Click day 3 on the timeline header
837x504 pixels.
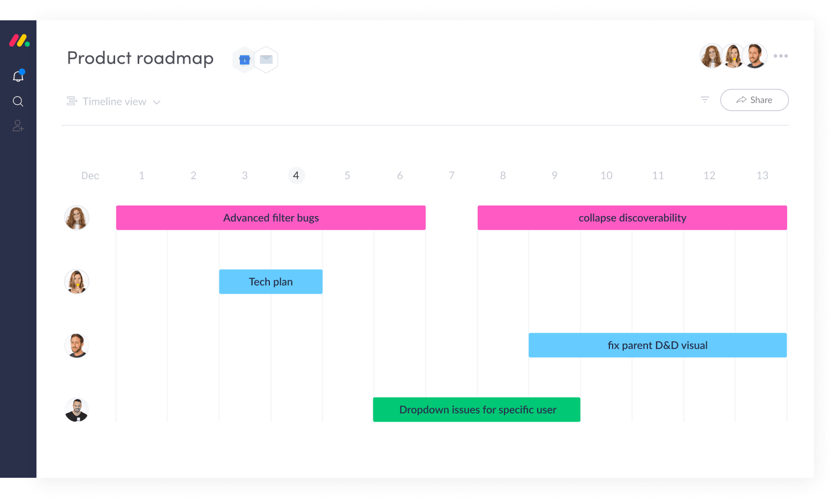[245, 175]
